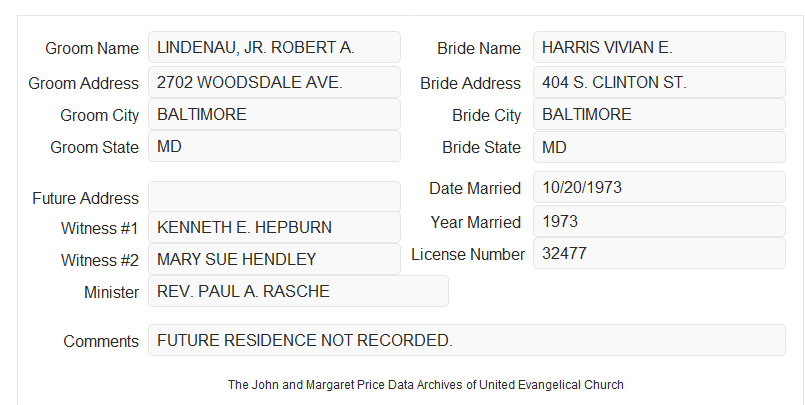805x405 pixels.
Task: Click the Witness #2 field
Action: point(274,259)
